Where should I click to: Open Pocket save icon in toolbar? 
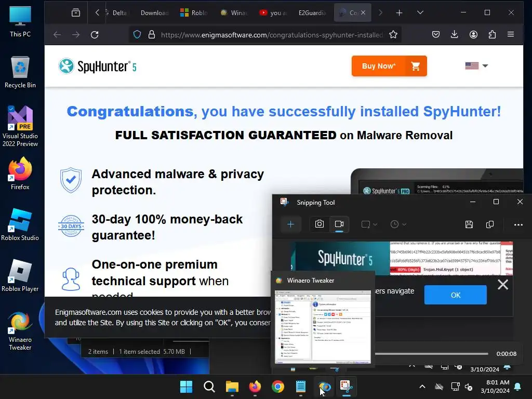click(436, 35)
